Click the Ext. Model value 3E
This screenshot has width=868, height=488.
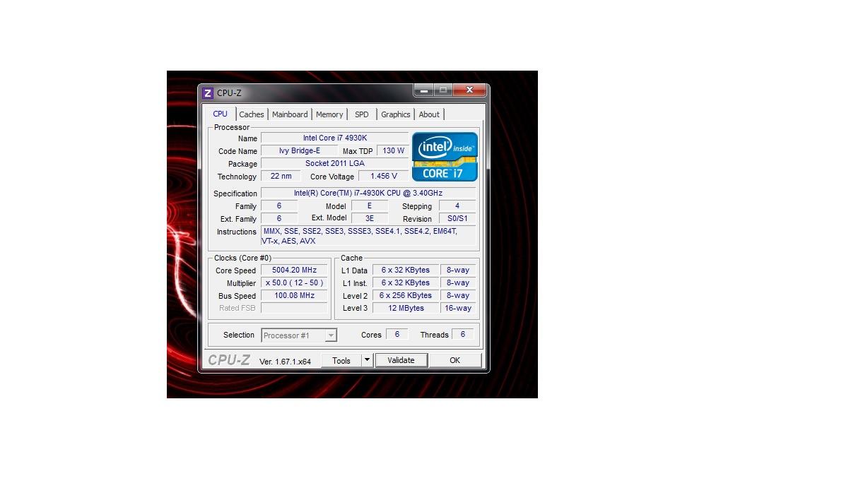[x=370, y=219]
